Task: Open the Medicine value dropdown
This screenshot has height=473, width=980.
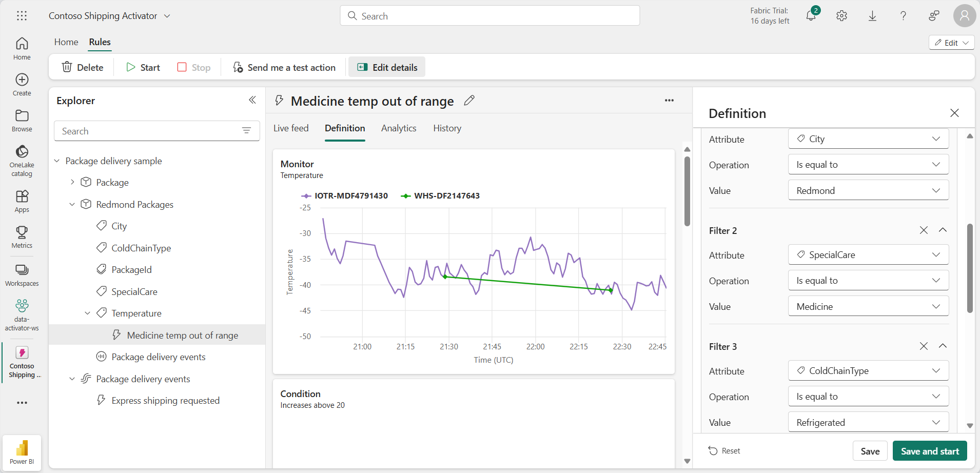Action: coord(868,306)
